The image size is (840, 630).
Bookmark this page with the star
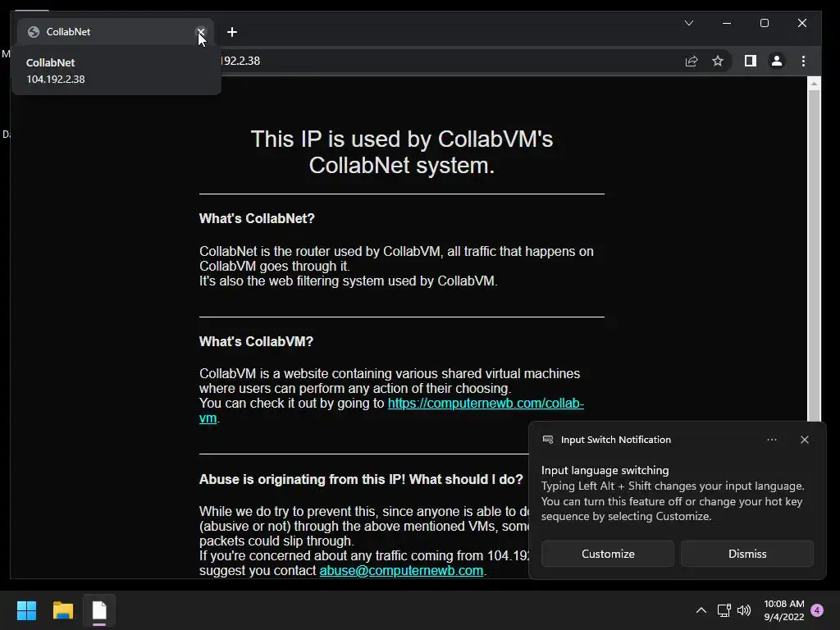pyautogui.click(x=718, y=61)
